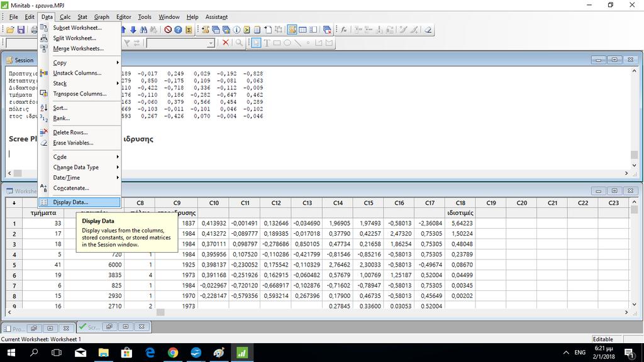Select the arrow pointer drawing tool
644x362 pixels.
pos(256,43)
